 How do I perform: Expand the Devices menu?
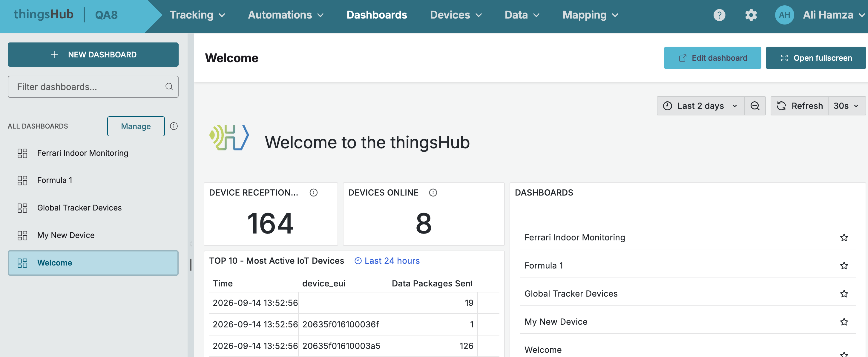coord(456,15)
